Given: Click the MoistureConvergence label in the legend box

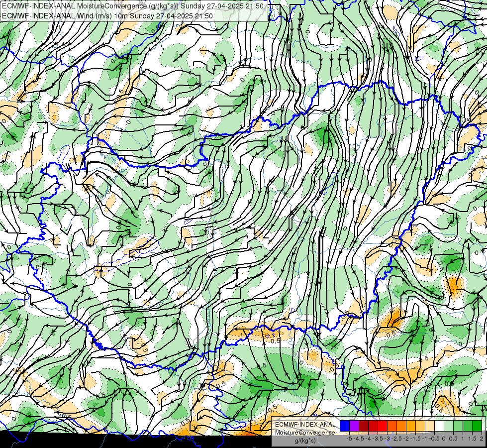Looking at the screenshot, I should click(x=305, y=433).
